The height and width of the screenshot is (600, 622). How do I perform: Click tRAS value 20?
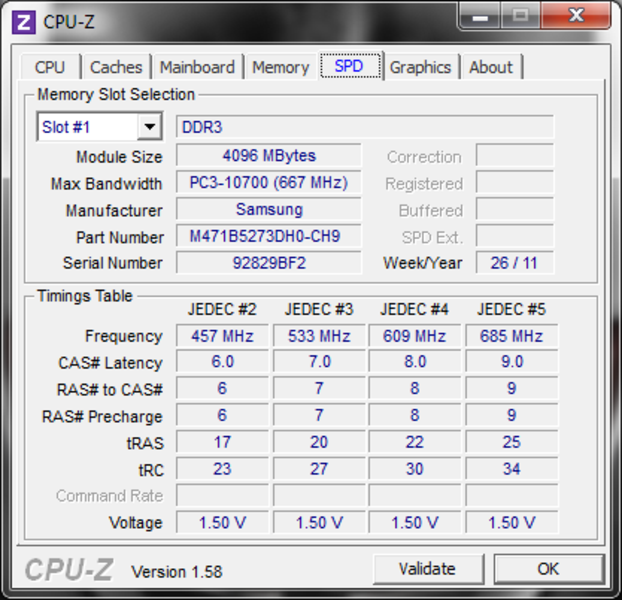coord(319,442)
